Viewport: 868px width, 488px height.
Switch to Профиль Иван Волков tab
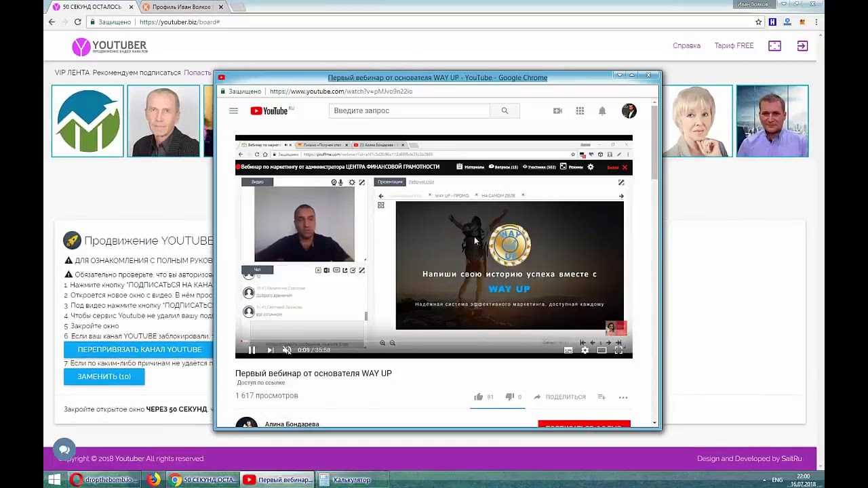[x=182, y=7]
